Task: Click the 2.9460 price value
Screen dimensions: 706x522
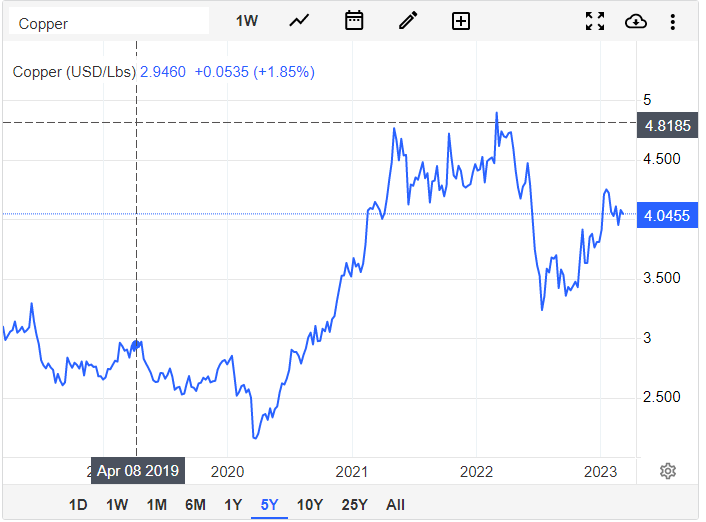Action: [163, 72]
